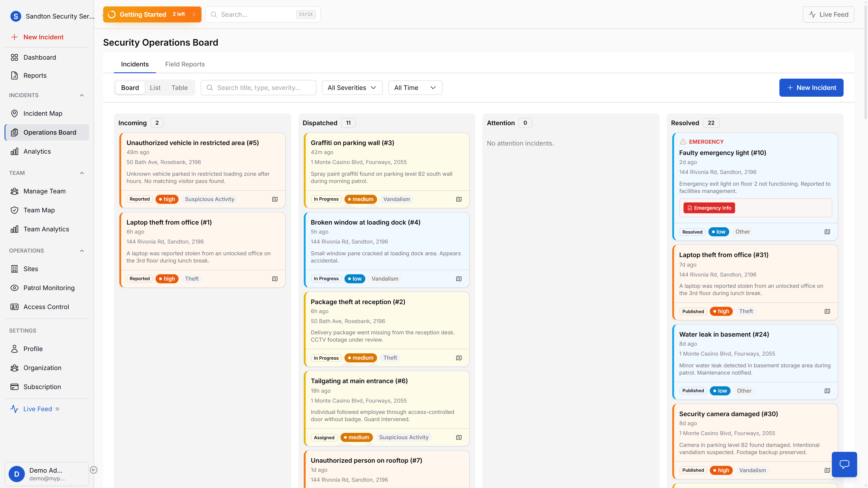Switch to the Field Reports tab
This screenshot has height=488, width=868.
point(185,64)
